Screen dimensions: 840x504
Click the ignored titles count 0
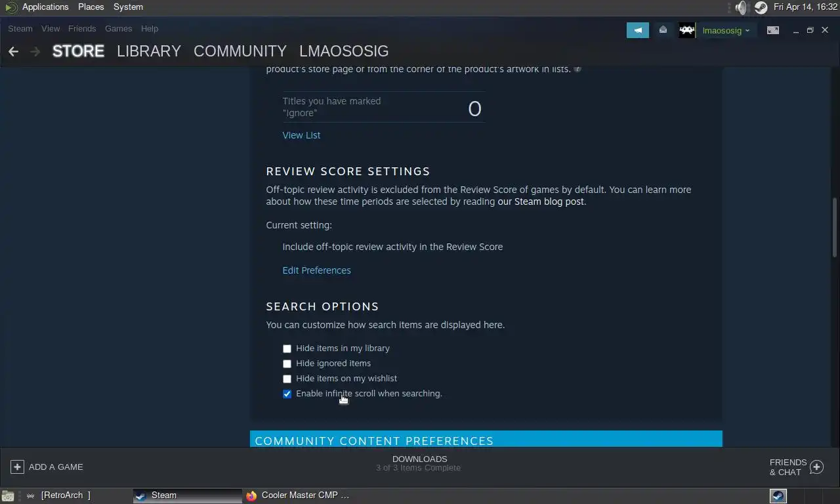[474, 109]
